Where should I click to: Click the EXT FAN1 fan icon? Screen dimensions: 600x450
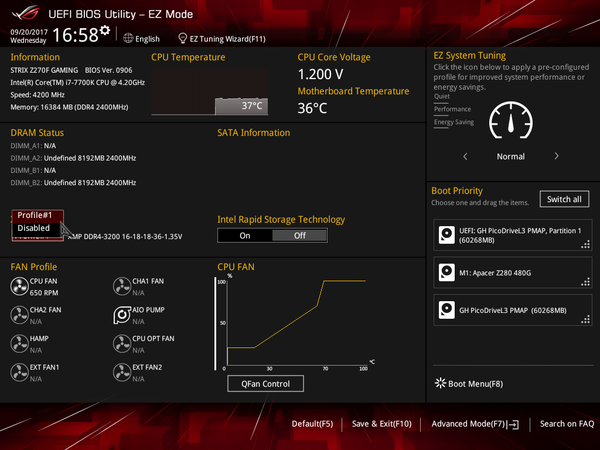click(19, 373)
